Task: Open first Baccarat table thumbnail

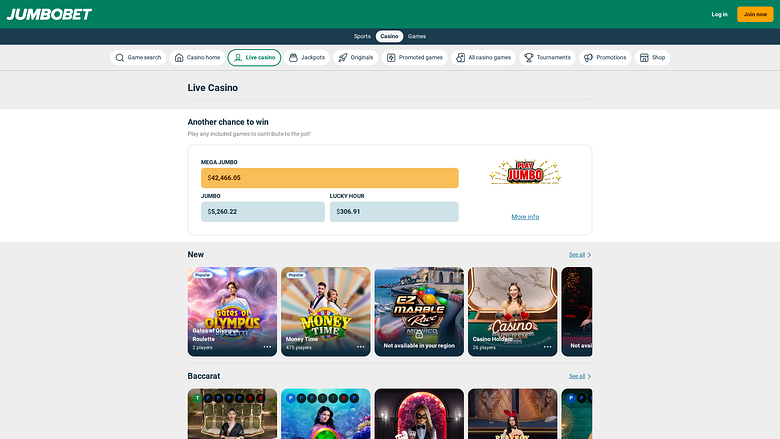Action: pos(232,414)
